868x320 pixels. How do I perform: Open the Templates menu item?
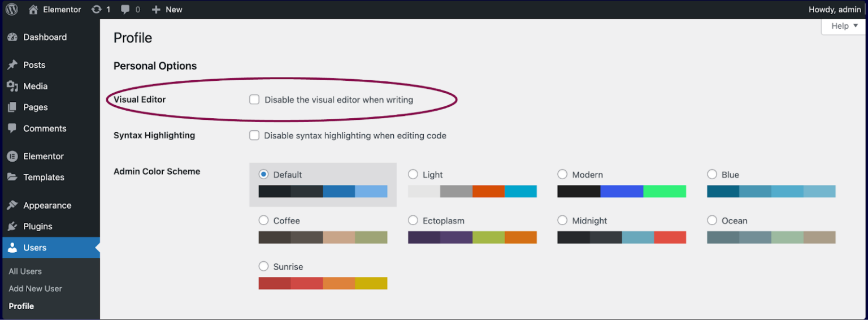[x=44, y=178]
